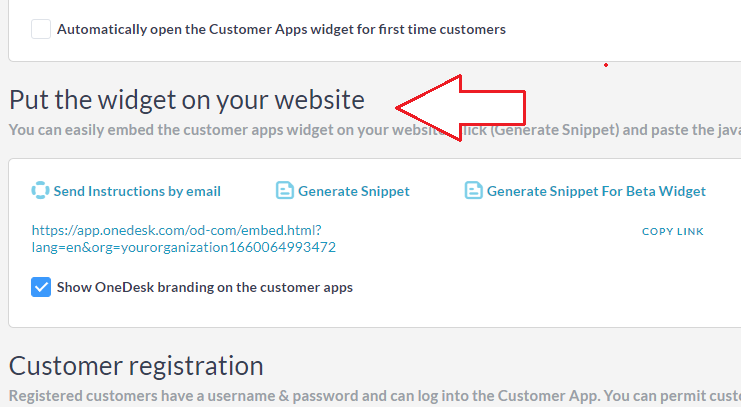741x407 pixels.
Task: Click the Generate Snippet text link
Action: 354,191
